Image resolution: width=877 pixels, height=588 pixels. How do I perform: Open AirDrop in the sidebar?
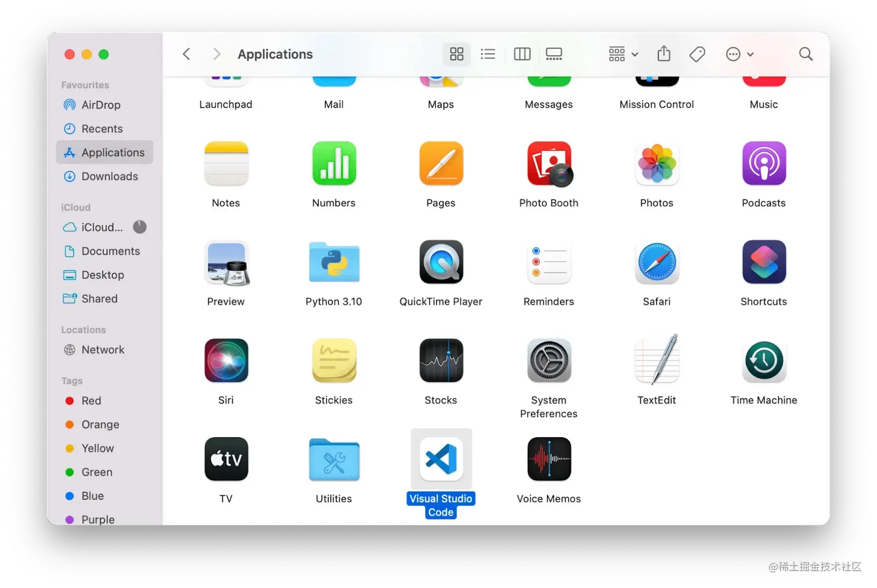pyautogui.click(x=105, y=105)
